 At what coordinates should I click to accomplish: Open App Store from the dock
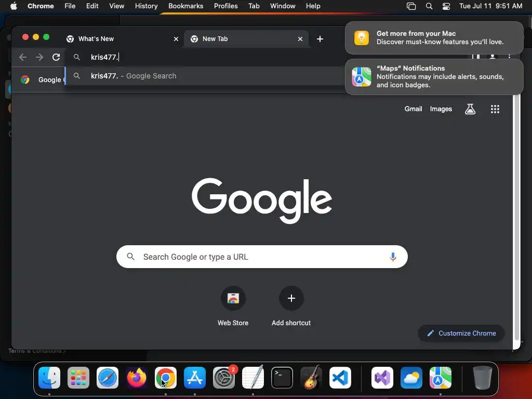click(195, 378)
